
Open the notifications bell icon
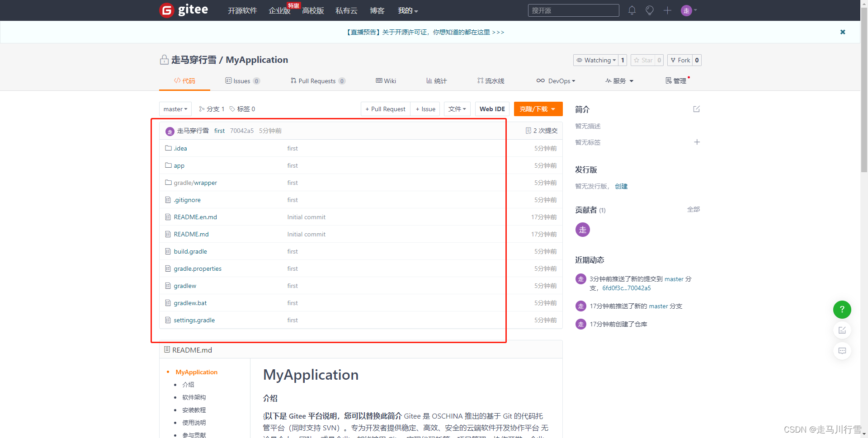point(632,10)
